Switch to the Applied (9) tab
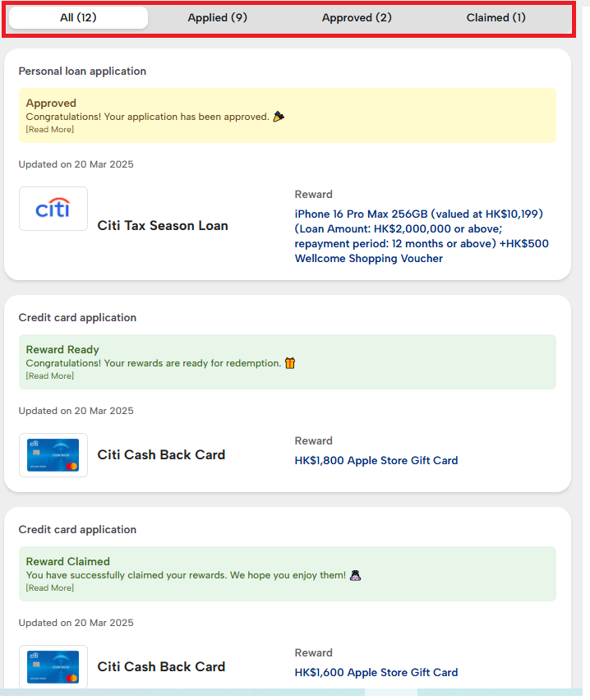 click(218, 18)
